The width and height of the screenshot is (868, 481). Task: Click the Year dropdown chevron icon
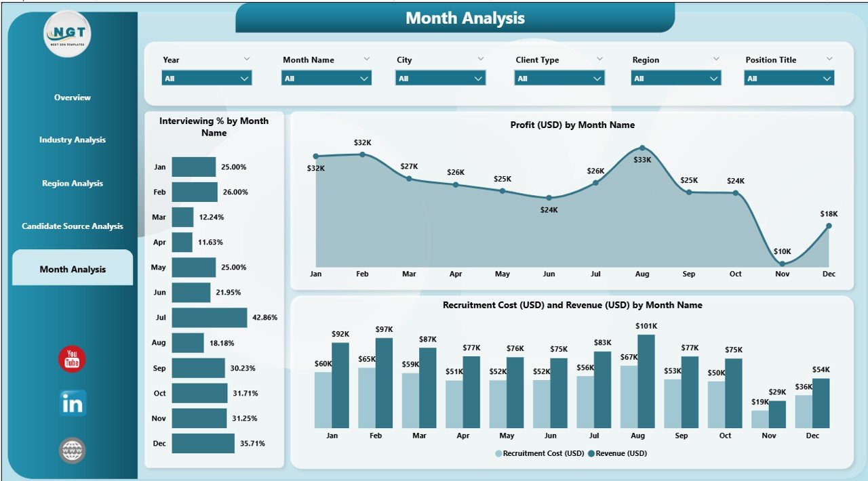[x=245, y=59]
